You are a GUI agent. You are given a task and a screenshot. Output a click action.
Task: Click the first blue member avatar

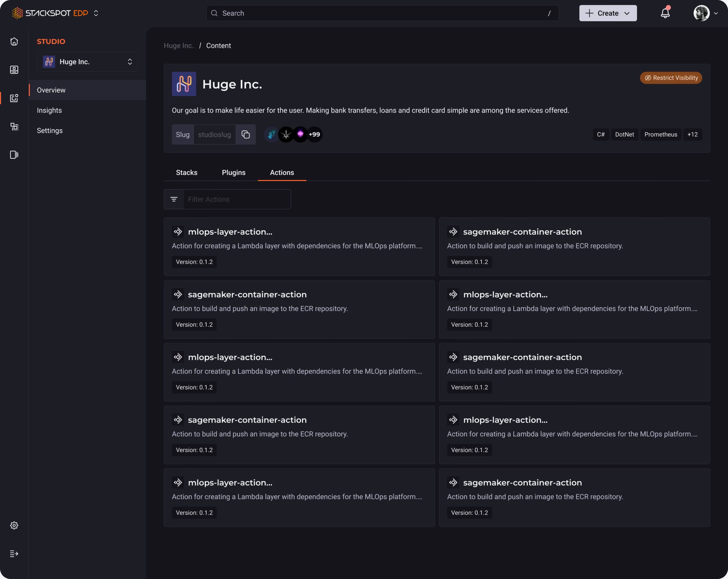click(271, 134)
